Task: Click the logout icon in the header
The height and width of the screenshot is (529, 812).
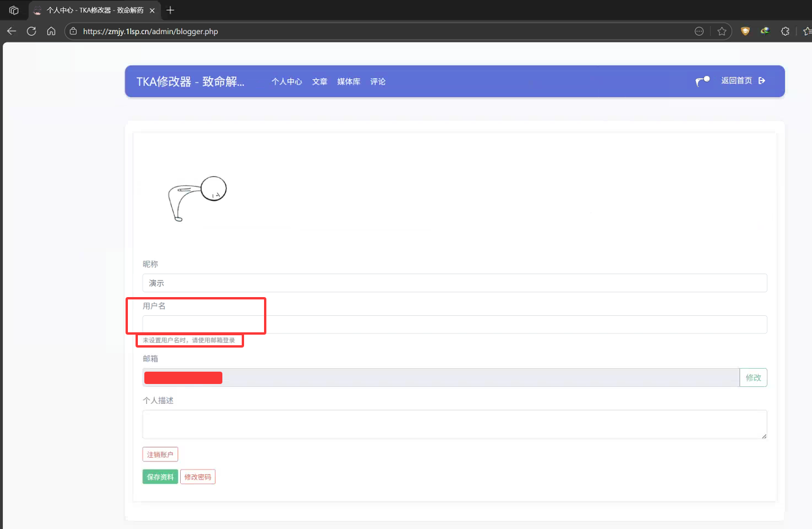Action: click(762, 81)
